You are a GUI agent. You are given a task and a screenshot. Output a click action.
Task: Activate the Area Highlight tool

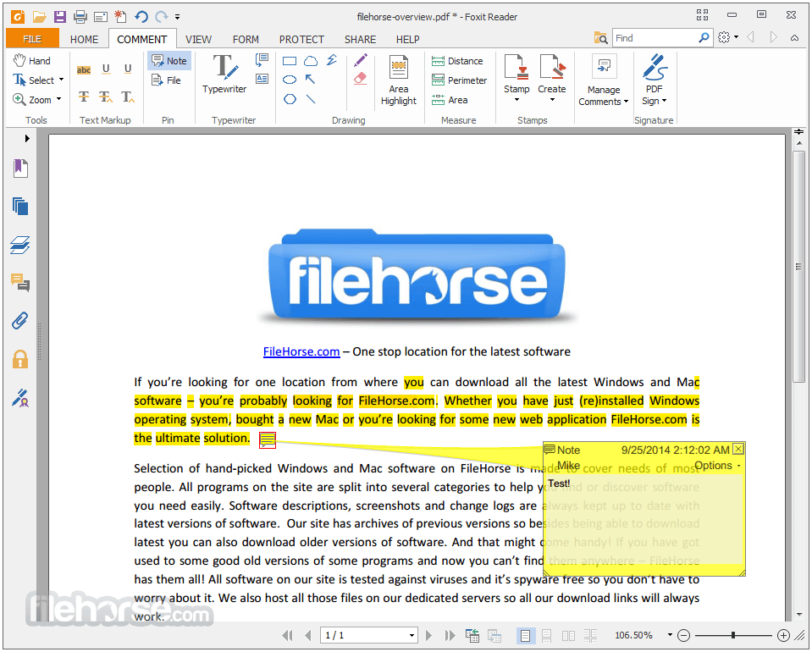click(399, 80)
